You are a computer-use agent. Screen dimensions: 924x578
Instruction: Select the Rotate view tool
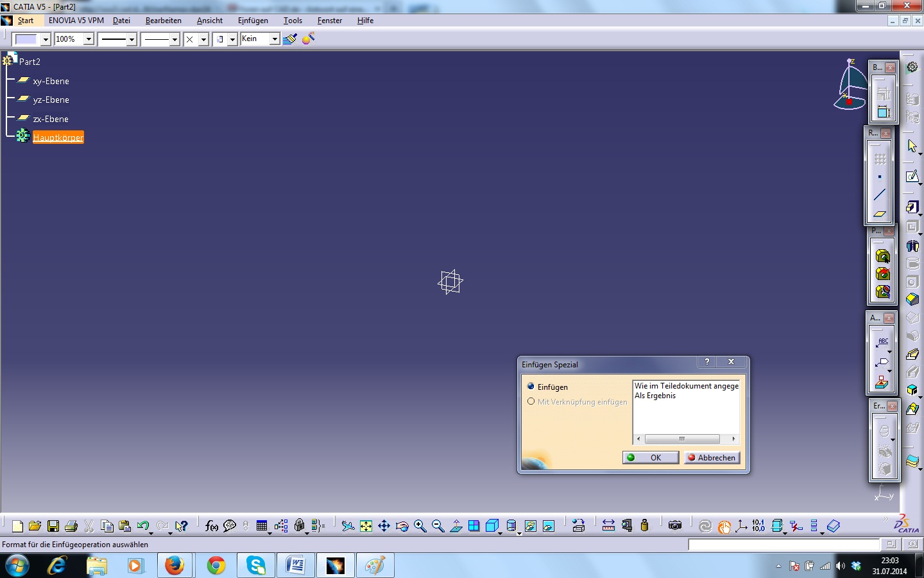click(402, 526)
